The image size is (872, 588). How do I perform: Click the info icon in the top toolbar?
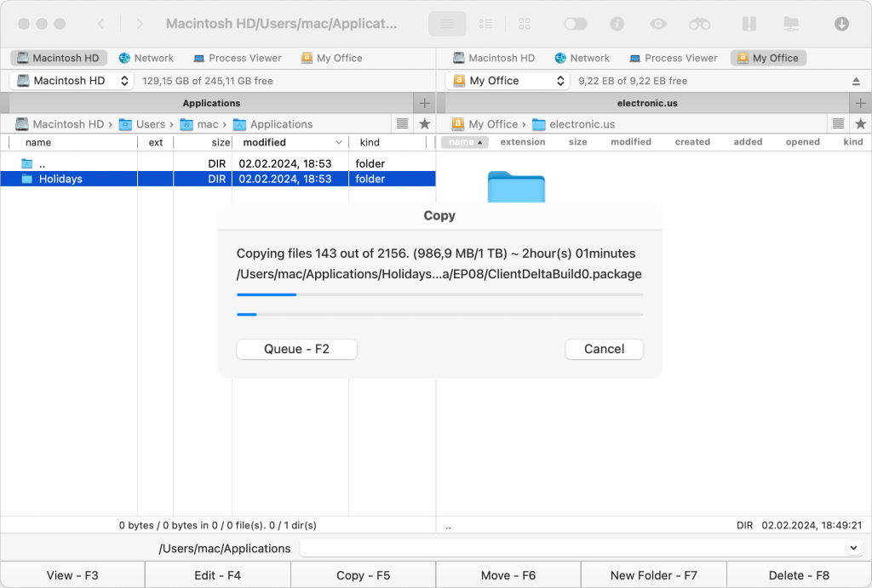[616, 24]
